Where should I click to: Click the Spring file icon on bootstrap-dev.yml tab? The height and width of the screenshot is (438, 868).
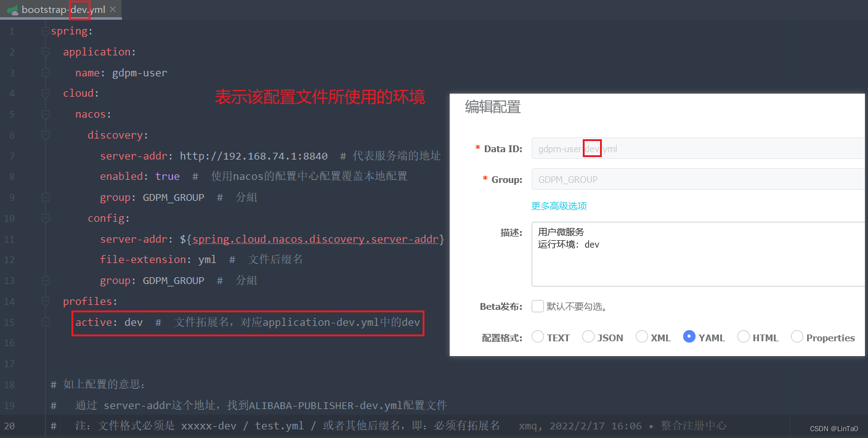(12, 10)
